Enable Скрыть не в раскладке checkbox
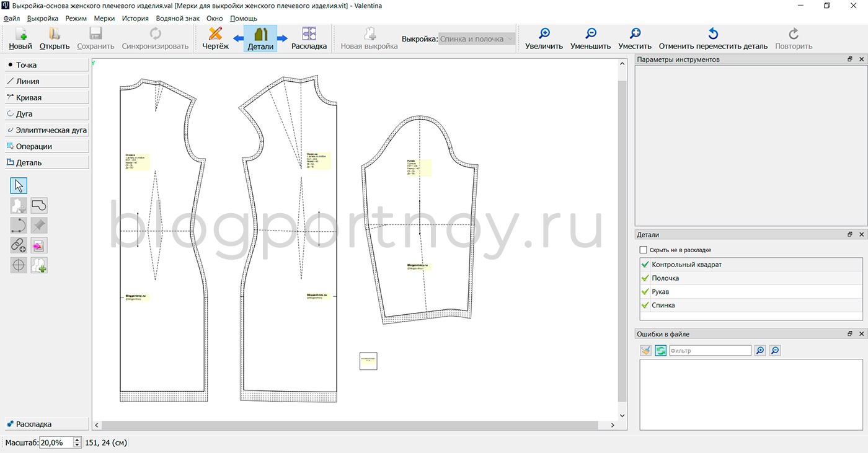This screenshot has width=868, height=453. click(x=644, y=250)
